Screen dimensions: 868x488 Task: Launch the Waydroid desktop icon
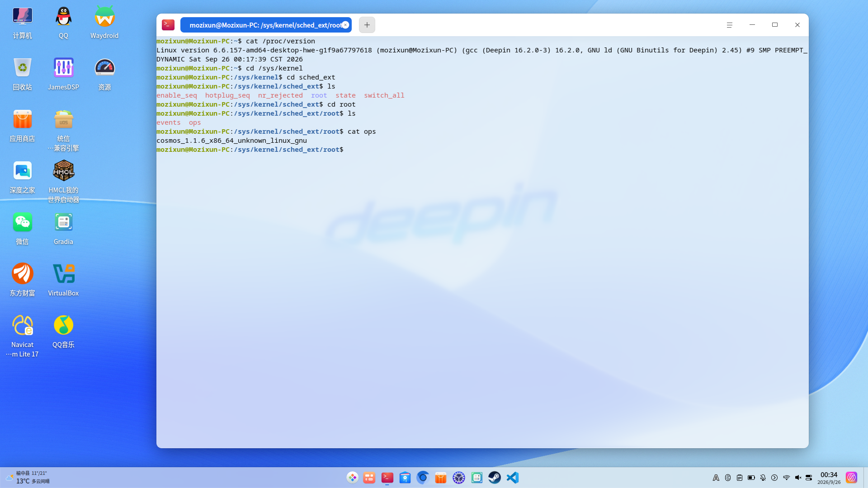[104, 17]
